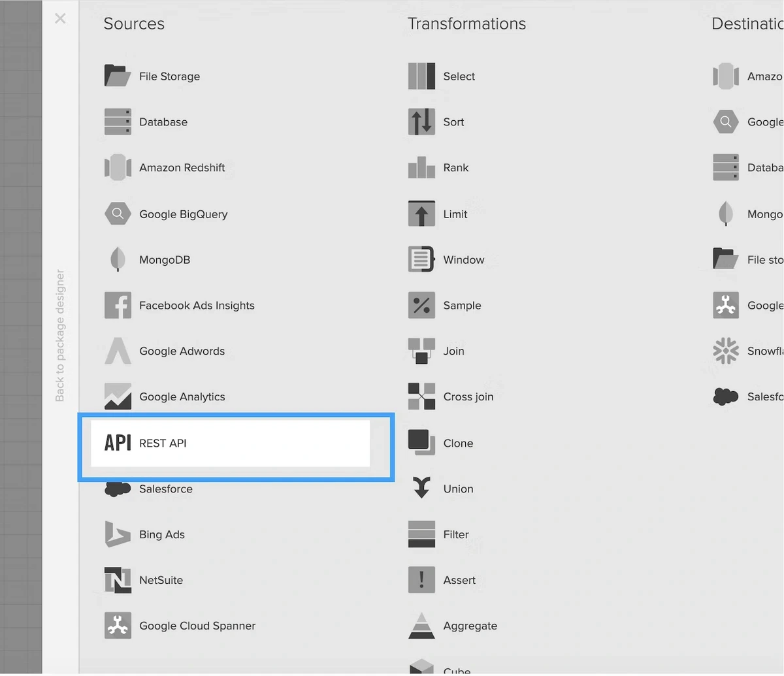Click the File Storage source folder icon
The height and width of the screenshot is (676, 784).
click(118, 76)
